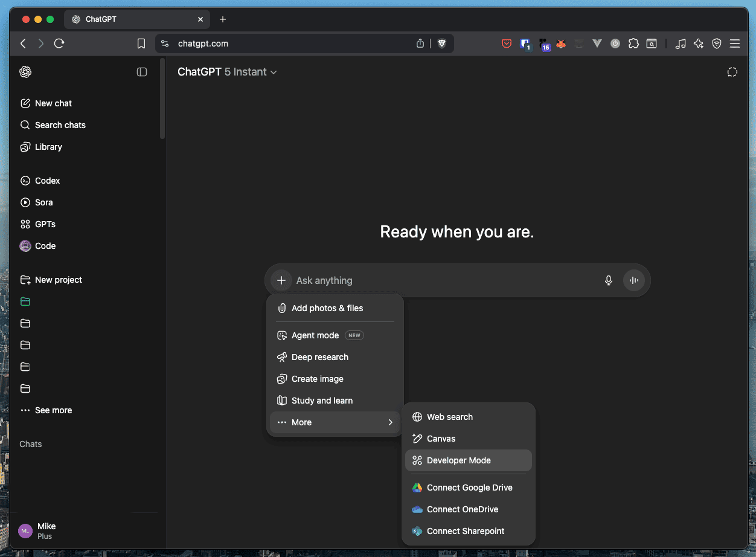
Task: Start voice mode with waveform icon
Action: click(634, 280)
